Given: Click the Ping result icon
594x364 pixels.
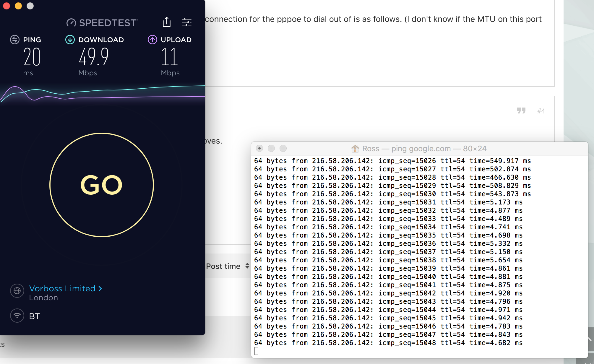Looking at the screenshot, I should click(15, 40).
